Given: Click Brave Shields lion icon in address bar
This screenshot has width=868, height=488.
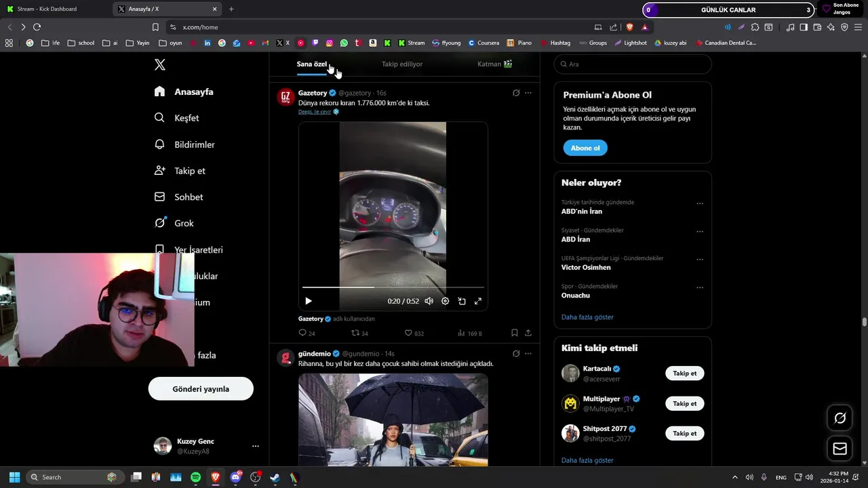Looking at the screenshot, I should (629, 27).
